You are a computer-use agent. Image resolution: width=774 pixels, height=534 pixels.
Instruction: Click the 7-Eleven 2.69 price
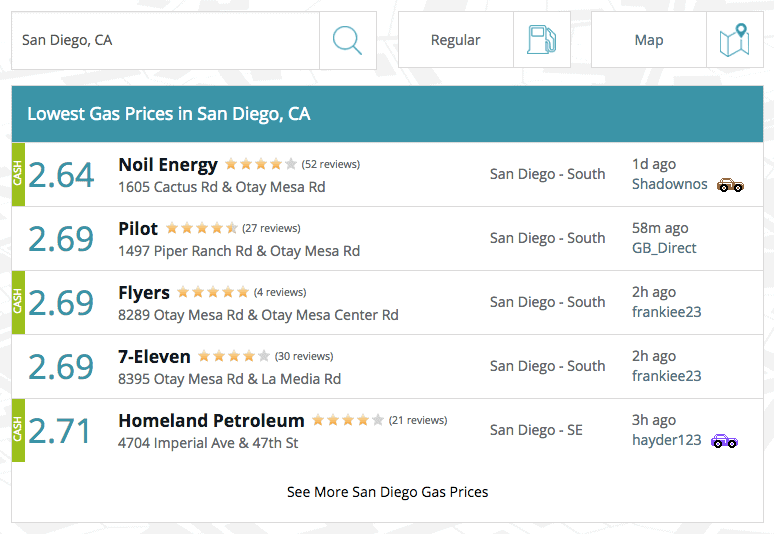click(61, 367)
